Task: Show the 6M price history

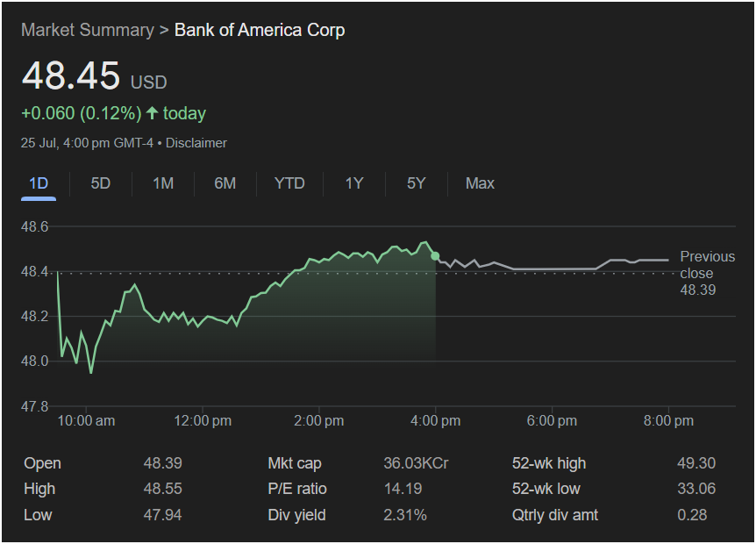Action: coord(225,183)
